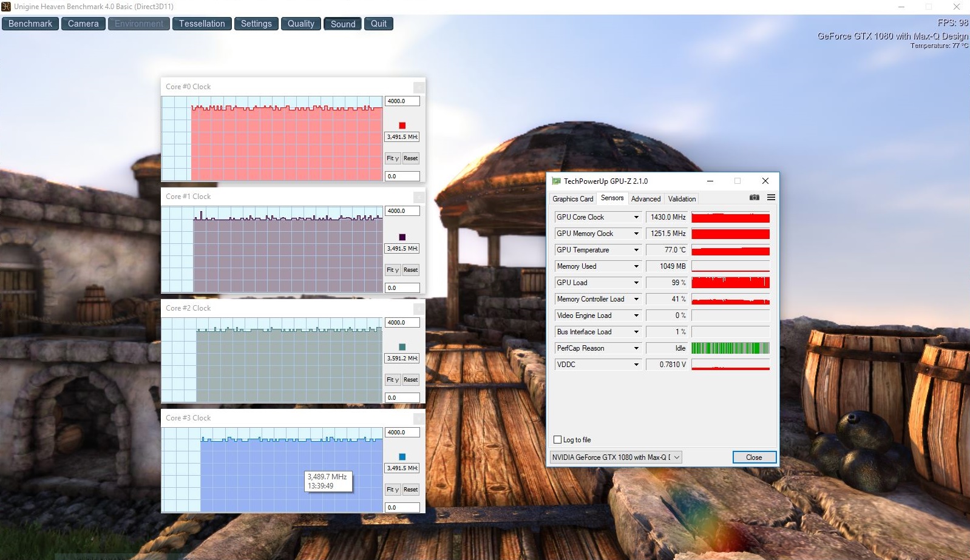The width and height of the screenshot is (970, 560).
Task: Expand the Memory Controller Load dropdown
Action: (636, 299)
